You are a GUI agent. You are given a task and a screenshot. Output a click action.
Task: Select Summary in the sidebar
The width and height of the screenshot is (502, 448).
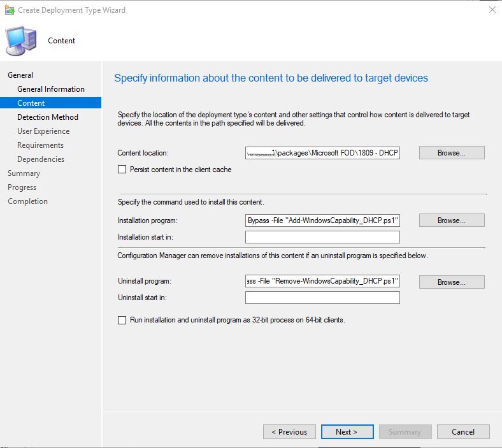pos(24,173)
